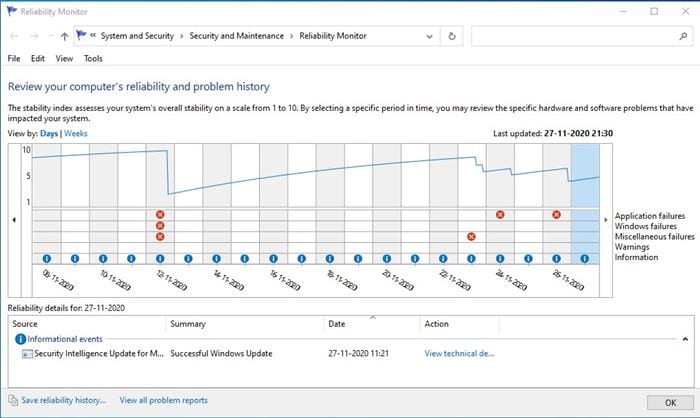The height and width of the screenshot is (418, 700).
Task: Click System and Security breadcrumb
Action: pyautogui.click(x=137, y=36)
